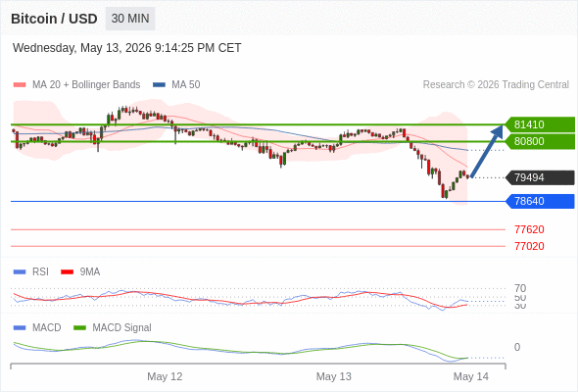Click the blue RSI legend swatch
578x392 pixels.
point(20,272)
